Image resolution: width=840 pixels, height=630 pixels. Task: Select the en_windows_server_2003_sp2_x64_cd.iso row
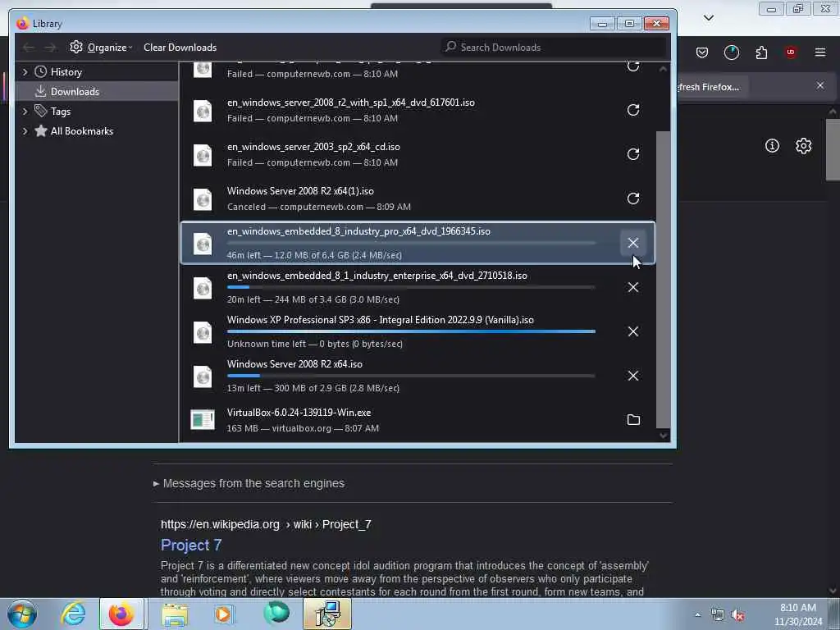pyautogui.click(x=418, y=154)
